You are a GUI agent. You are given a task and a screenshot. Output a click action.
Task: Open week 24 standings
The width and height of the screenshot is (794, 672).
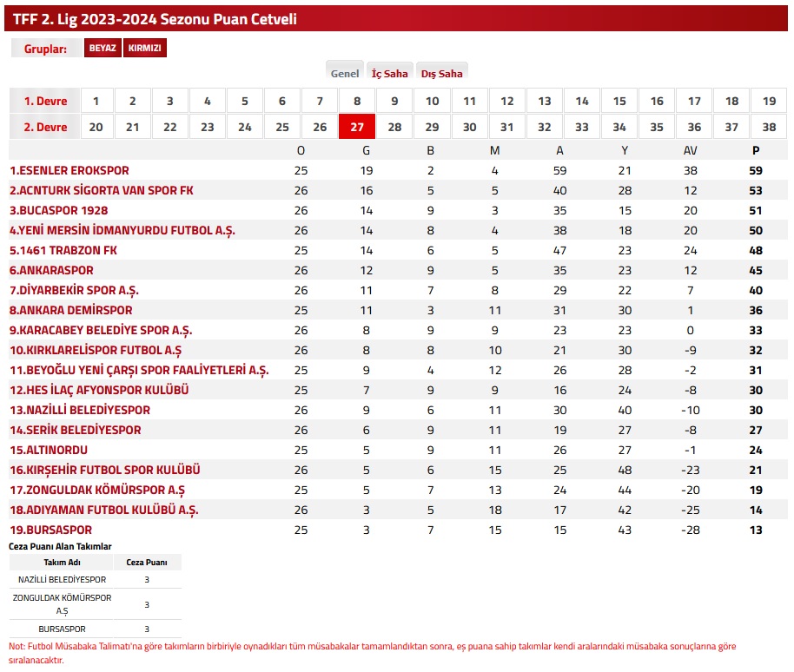click(x=245, y=127)
